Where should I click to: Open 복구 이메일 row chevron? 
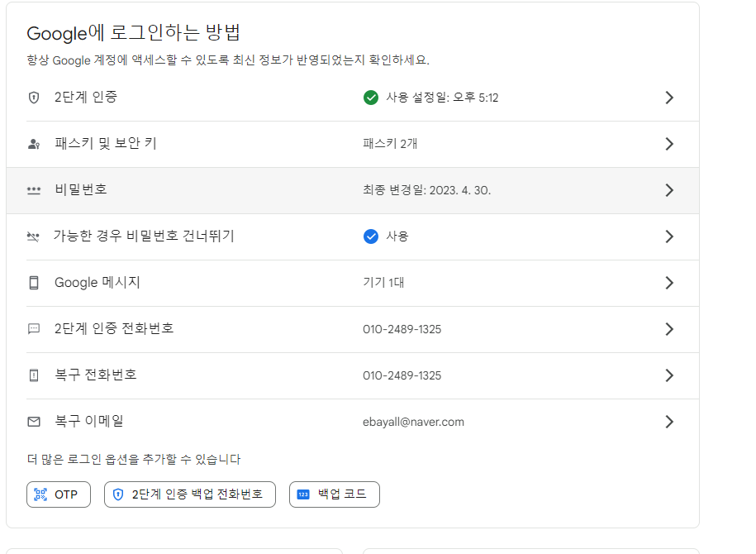(x=669, y=422)
